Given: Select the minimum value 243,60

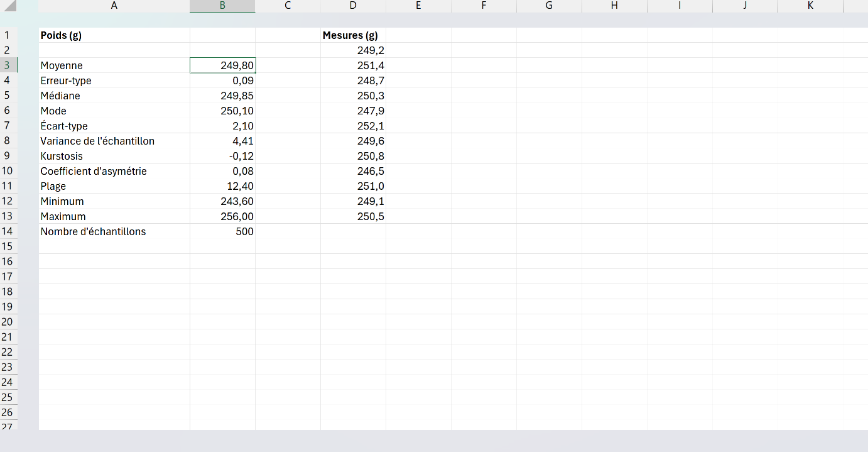Looking at the screenshot, I should pyautogui.click(x=222, y=201).
